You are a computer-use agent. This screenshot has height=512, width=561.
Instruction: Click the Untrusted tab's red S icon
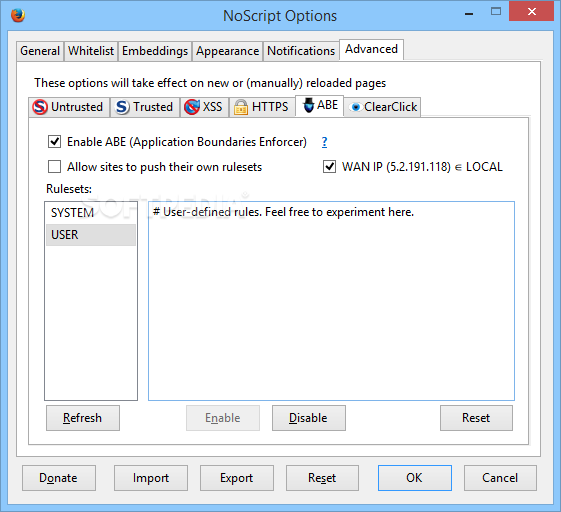click(x=40, y=107)
